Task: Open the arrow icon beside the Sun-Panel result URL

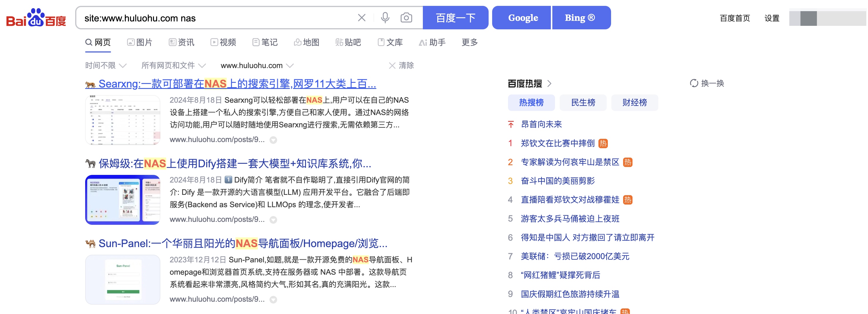Action: pyautogui.click(x=273, y=300)
